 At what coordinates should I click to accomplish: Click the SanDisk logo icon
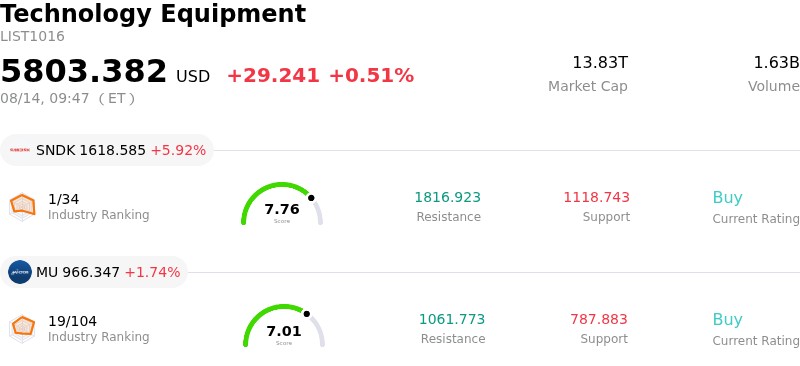pyautogui.click(x=20, y=150)
